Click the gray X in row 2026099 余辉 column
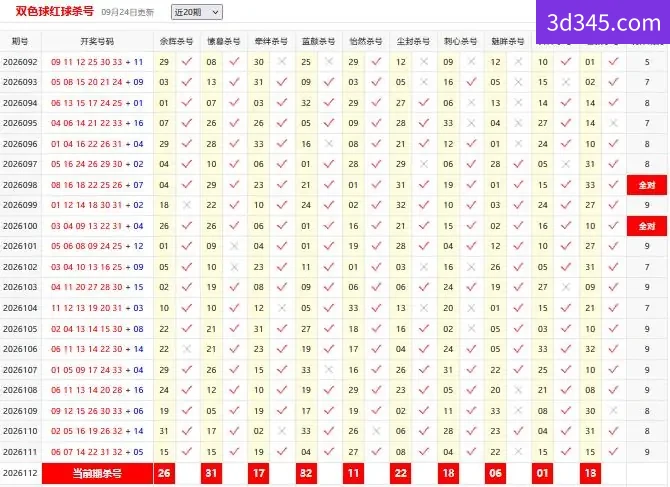The width and height of the screenshot is (670, 487). tap(187, 205)
